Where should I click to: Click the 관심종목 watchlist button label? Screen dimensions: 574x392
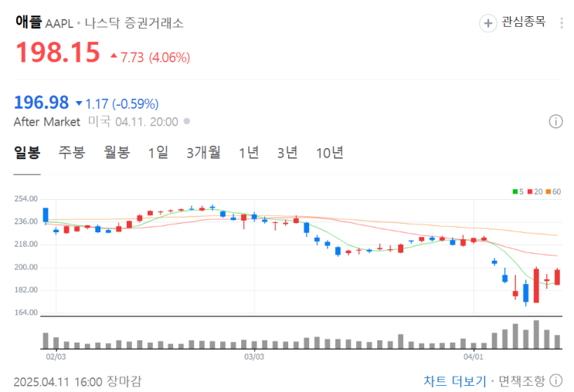[524, 22]
